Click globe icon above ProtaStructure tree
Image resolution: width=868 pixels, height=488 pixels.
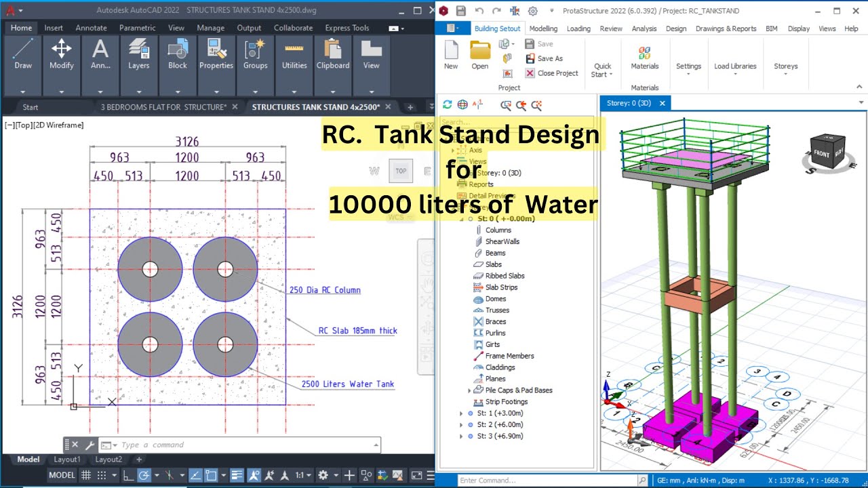coord(462,104)
